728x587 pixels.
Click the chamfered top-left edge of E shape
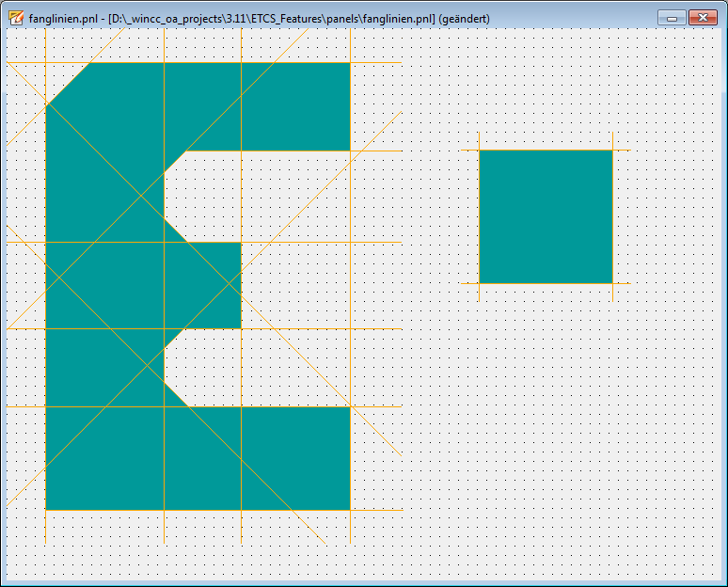click(x=69, y=85)
